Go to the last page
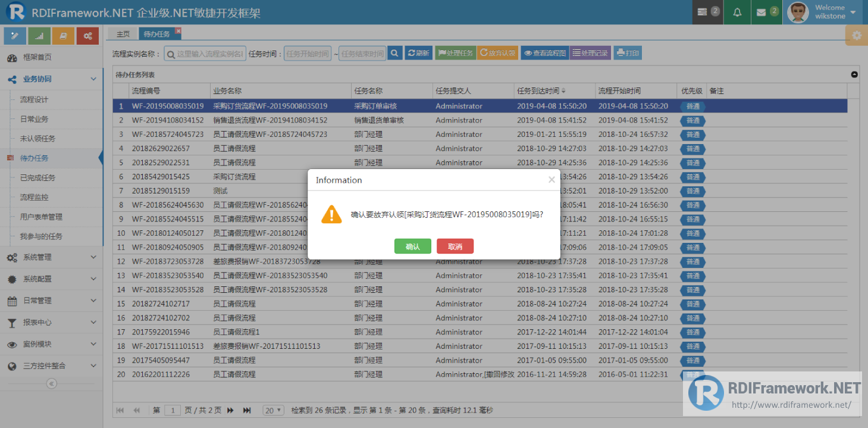The image size is (868, 428). click(247, 410)
